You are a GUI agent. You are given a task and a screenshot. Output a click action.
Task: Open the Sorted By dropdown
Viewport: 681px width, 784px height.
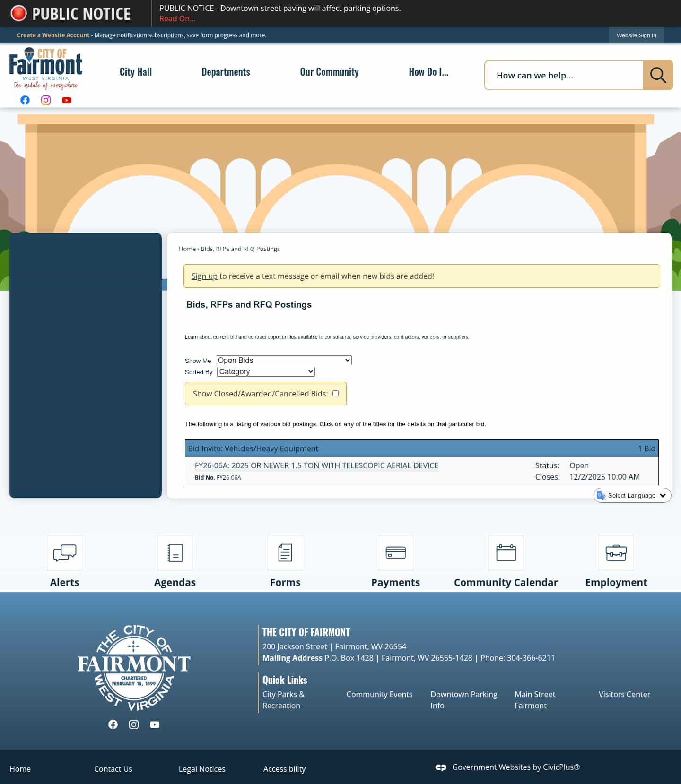click(x=266, y=371)
